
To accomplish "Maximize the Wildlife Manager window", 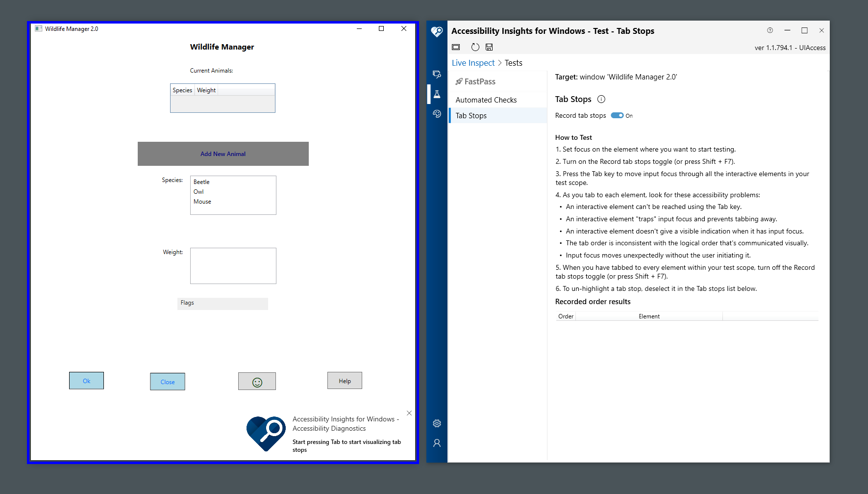I will tap(381, 28).
